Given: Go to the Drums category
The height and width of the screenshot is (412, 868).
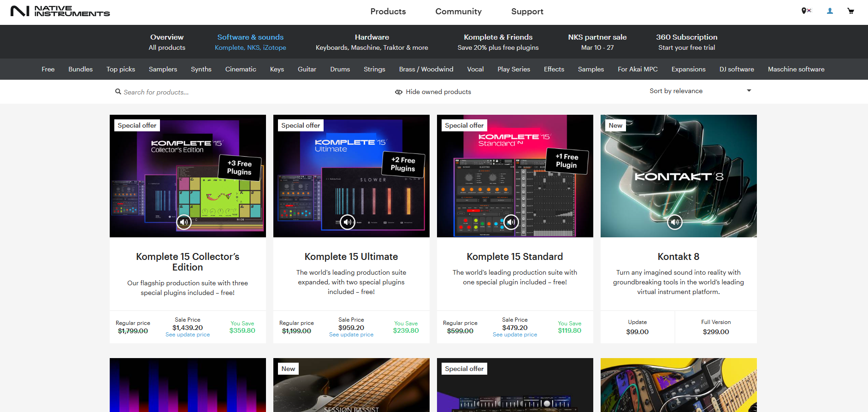Looking at the screenshot, I should point(340,69).
